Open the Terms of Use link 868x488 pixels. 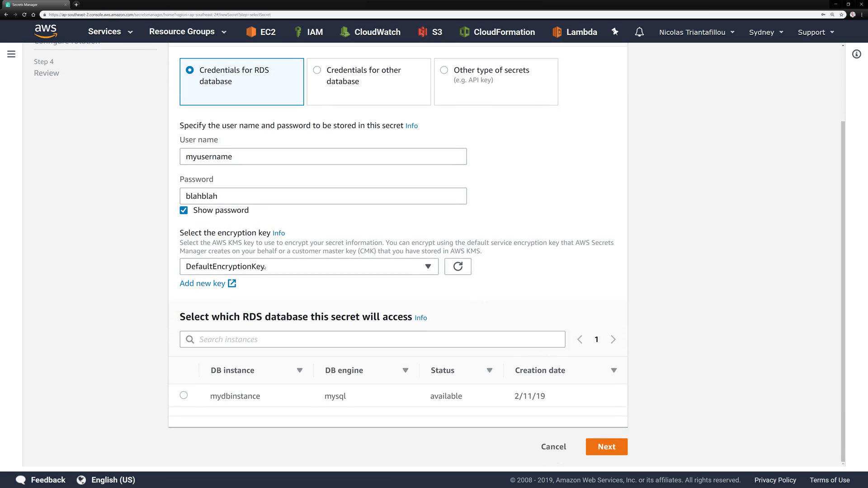[830, 480]
